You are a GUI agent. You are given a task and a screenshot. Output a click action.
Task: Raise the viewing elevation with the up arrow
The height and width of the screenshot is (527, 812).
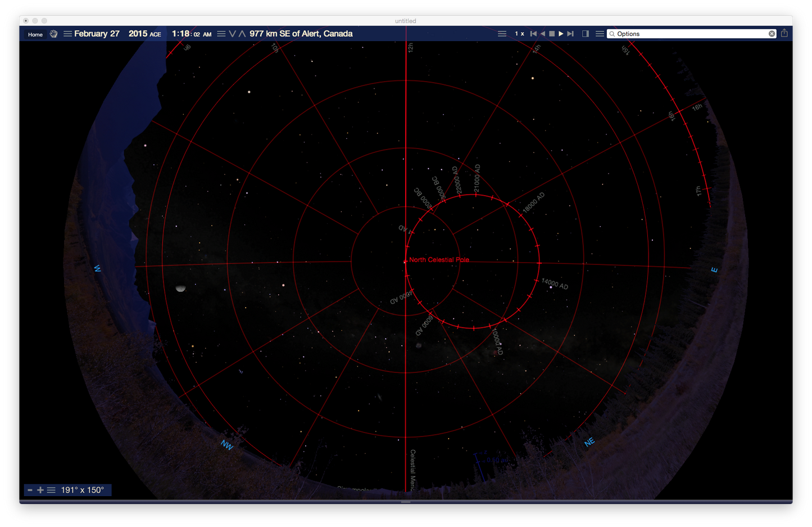pyautogui.click(x=242, y=34)
